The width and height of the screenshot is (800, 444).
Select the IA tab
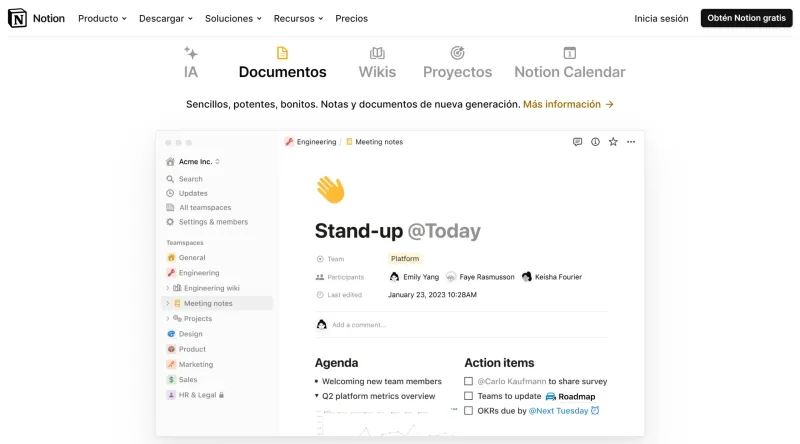191,63
